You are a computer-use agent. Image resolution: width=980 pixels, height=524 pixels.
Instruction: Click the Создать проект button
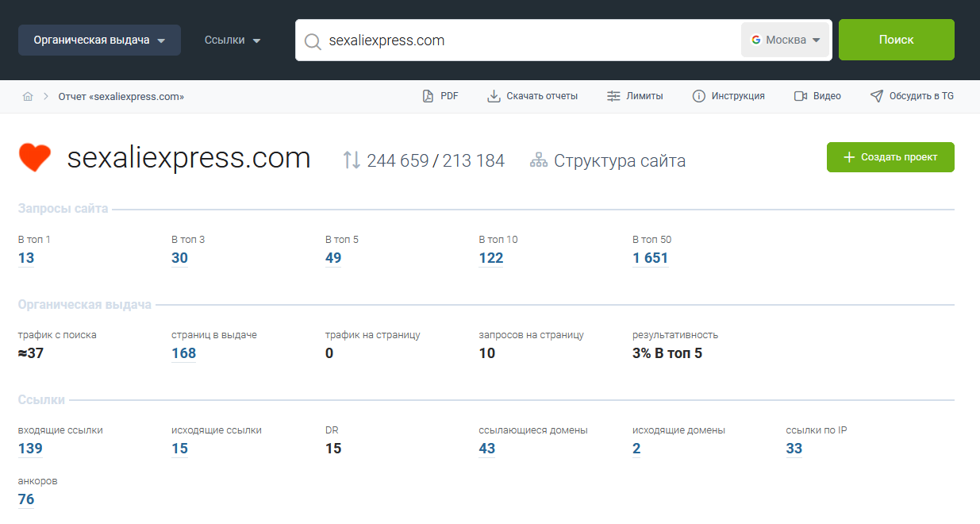[x=890, y=157]
